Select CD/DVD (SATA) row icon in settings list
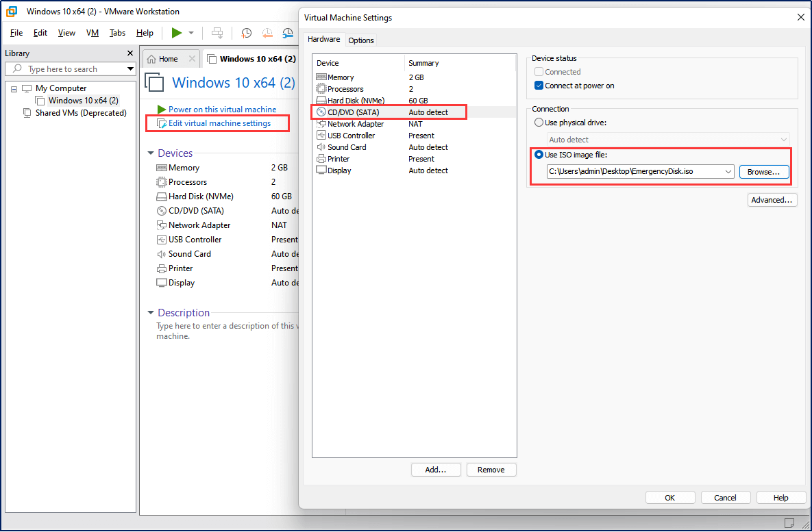 point(321,112)
